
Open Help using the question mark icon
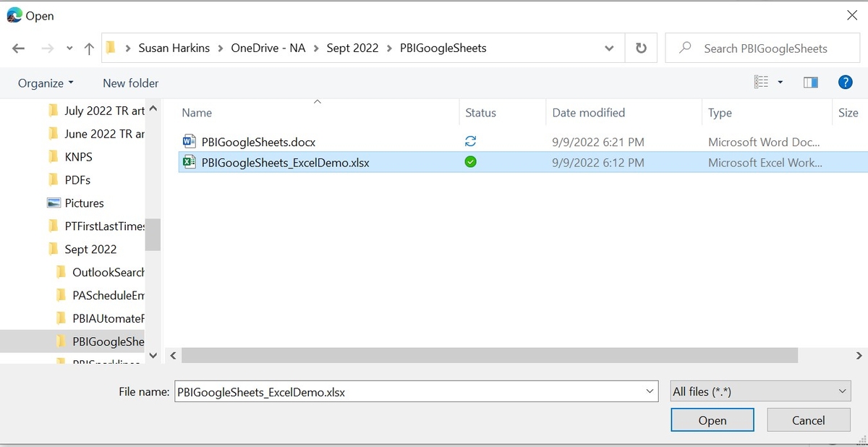point(846,82)
